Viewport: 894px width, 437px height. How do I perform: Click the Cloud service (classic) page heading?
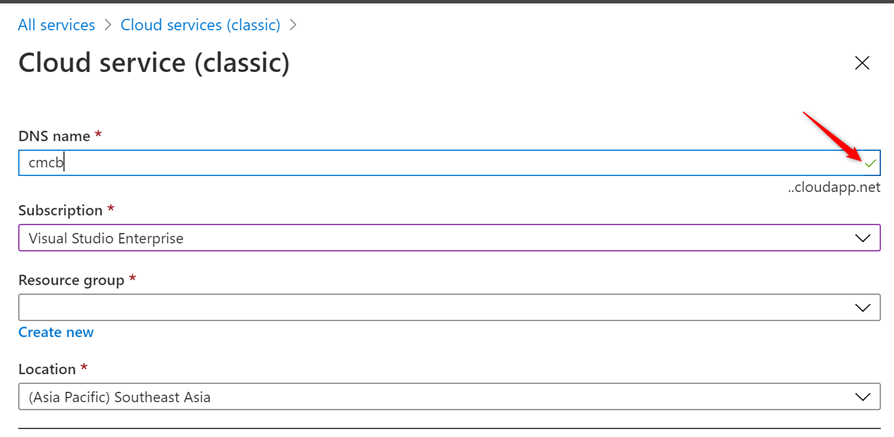pyautogui.click(x=154, y=63)
